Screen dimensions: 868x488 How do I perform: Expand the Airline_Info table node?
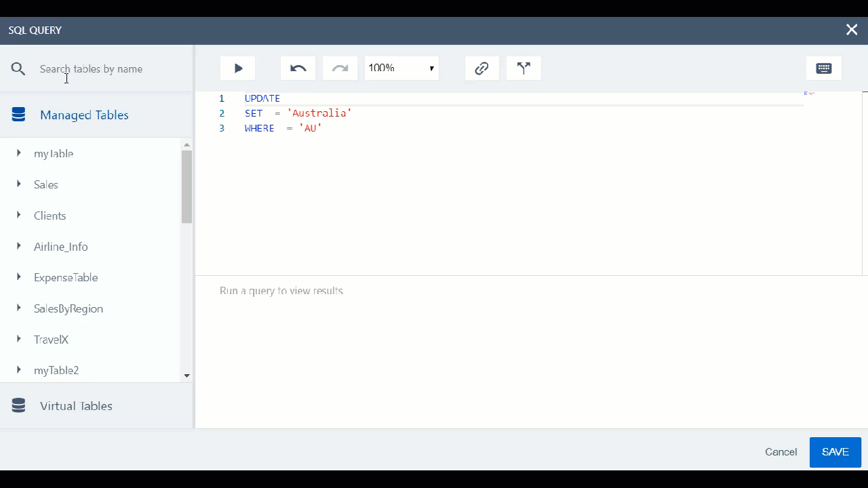coord(19,247)
